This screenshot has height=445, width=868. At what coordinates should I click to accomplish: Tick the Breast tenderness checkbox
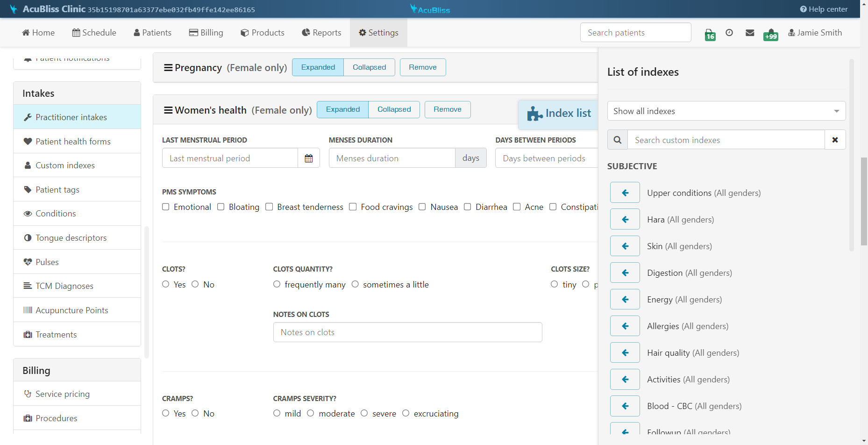(269, 207)
